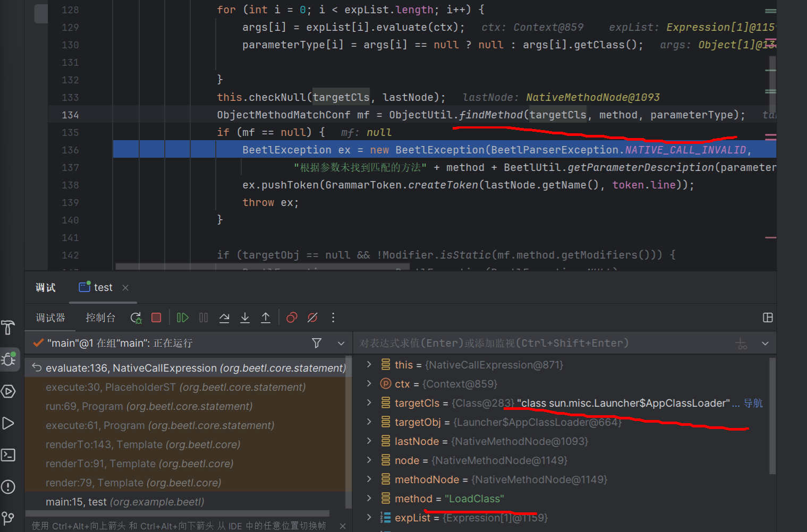Open the Build tool window hammer icon
The height and width of the screenshot is (532, 807).
pyautogui.click(x=9, y=328)
